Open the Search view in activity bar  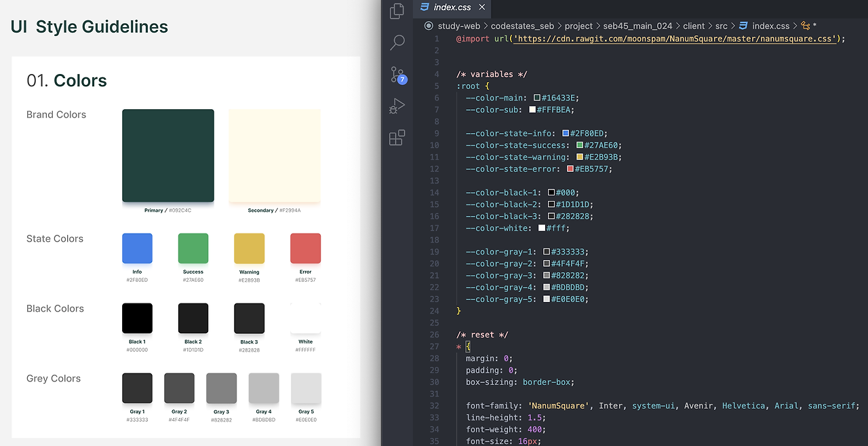tap(397, 43)
